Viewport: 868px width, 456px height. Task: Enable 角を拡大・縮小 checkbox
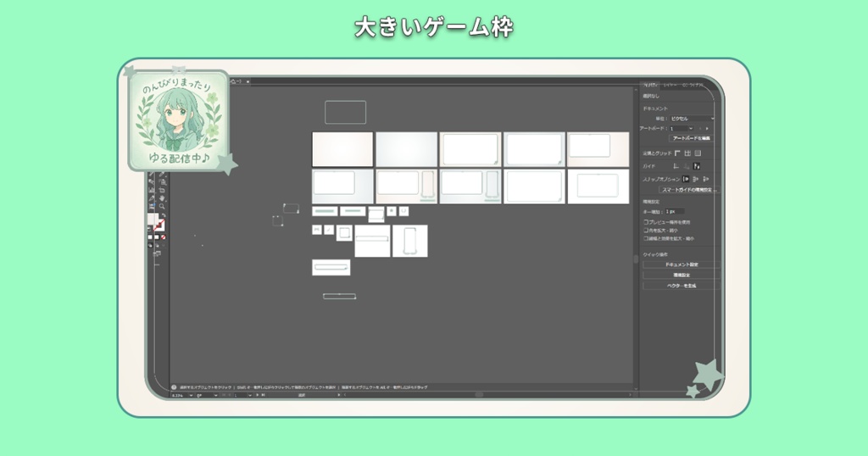coord(645,231)
